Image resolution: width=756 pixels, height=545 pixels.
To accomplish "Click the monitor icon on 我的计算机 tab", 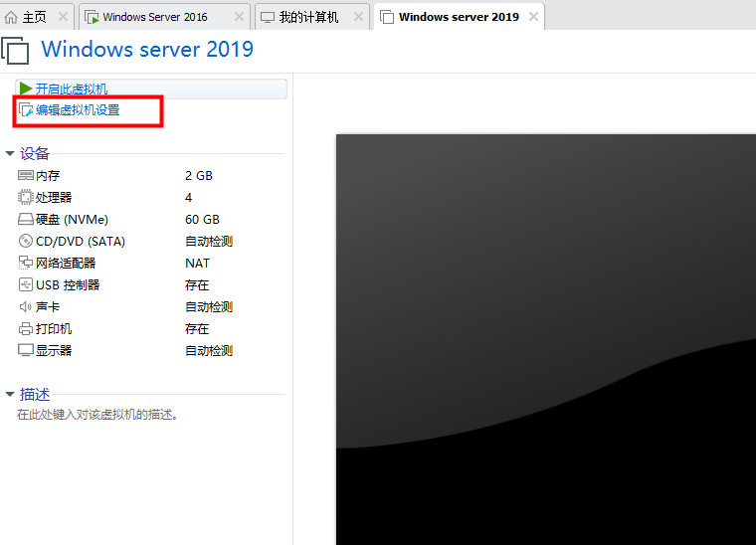I will tap(268, 17).
